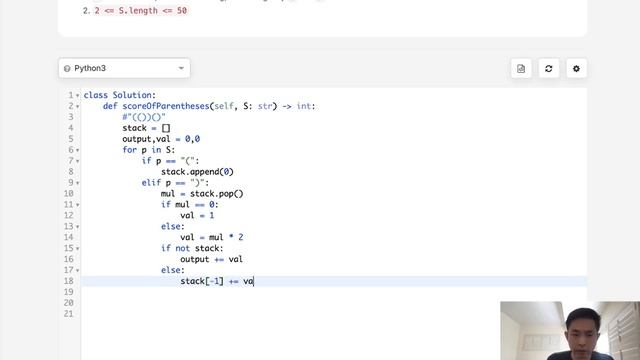Click the comment #"(())()" on line 3
This screenshot has height=360, width=640.
144,117
